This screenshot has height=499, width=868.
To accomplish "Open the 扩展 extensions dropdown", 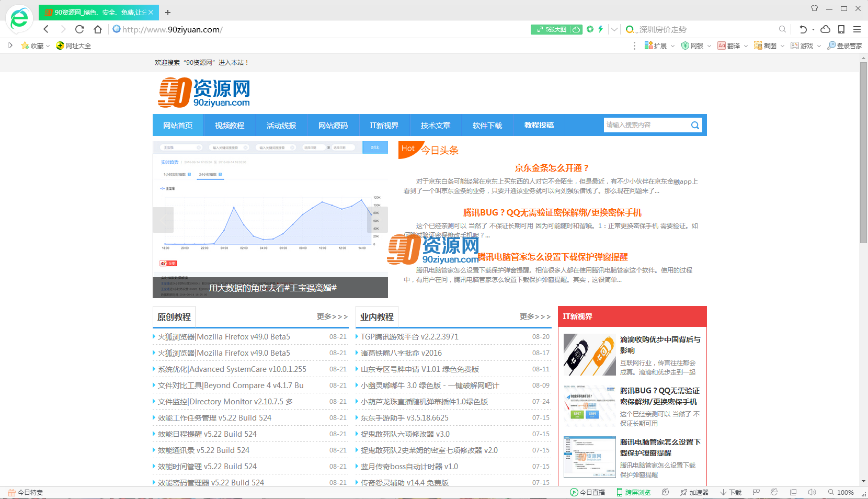I will pos(659,46).
